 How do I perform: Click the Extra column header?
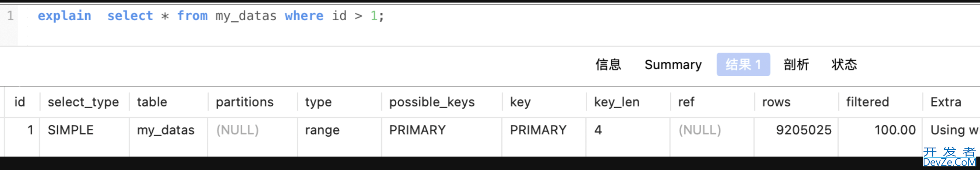tap(946, 102)
